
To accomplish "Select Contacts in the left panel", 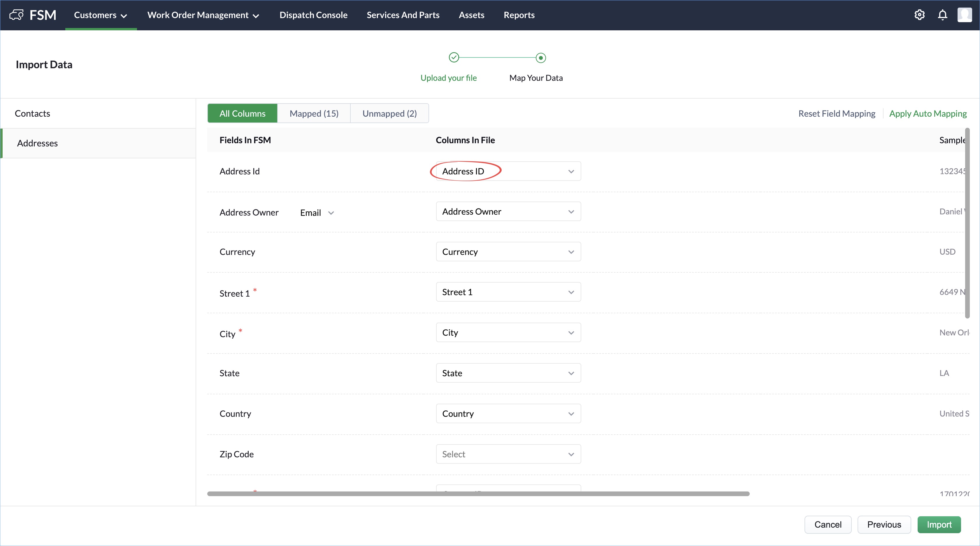I will point(32,113).
